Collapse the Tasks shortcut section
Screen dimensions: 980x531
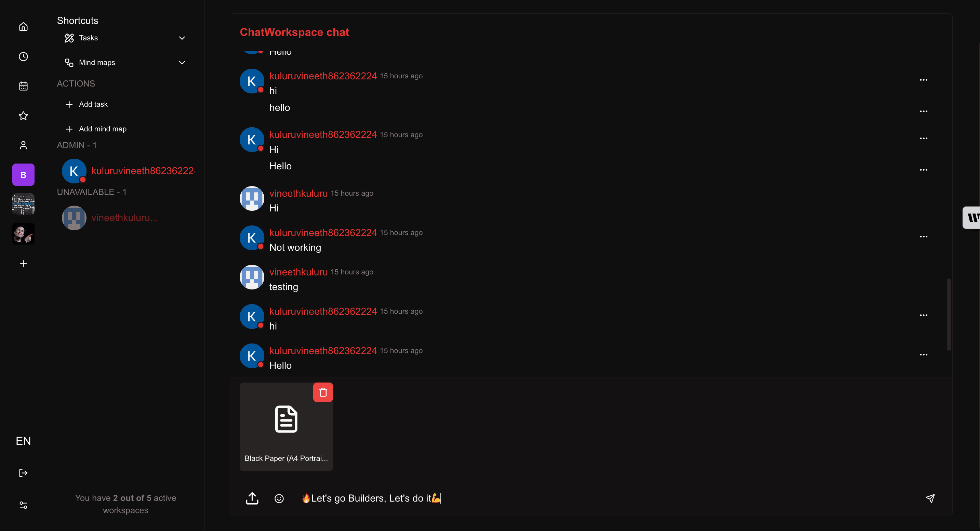click(x=182, y=38)
